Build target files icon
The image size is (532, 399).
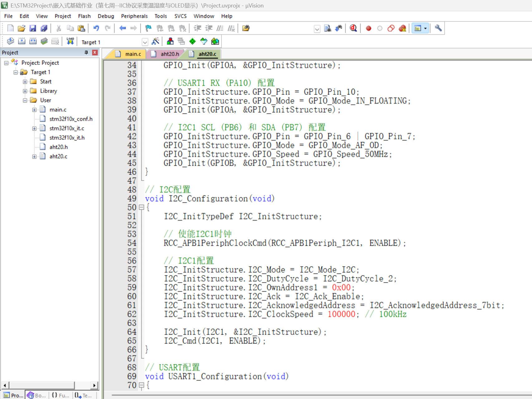pyautogui.click(x=22, y=41)
